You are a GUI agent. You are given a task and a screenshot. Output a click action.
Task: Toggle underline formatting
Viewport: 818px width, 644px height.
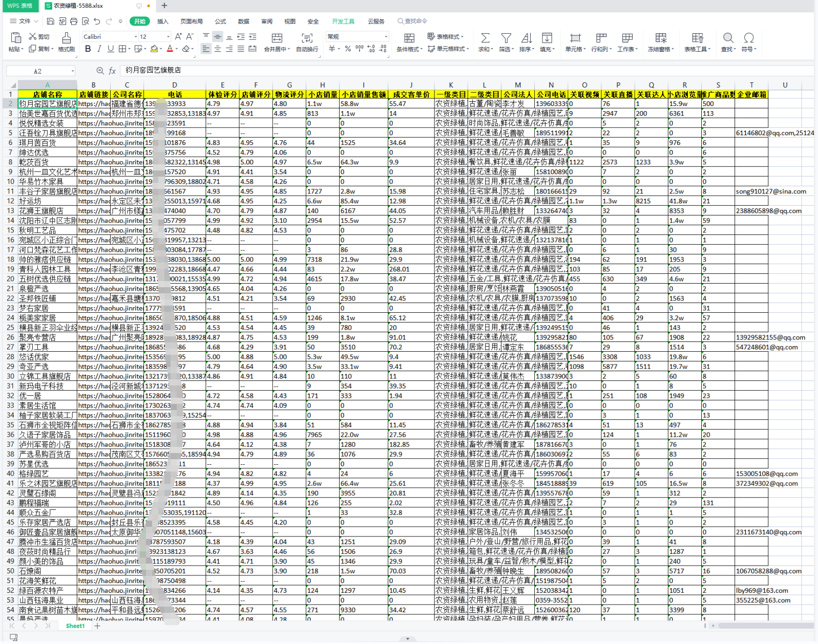110,49
